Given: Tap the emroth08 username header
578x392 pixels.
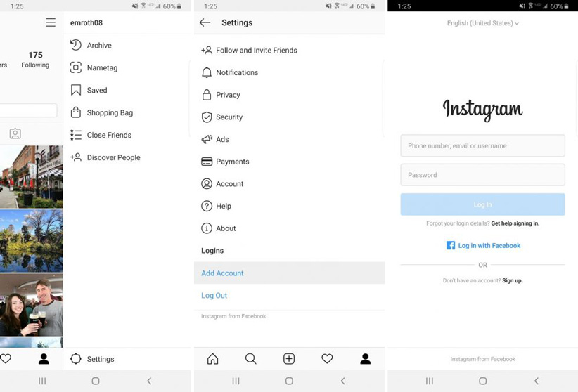Looking at the screenshot, I should [86, 23].
